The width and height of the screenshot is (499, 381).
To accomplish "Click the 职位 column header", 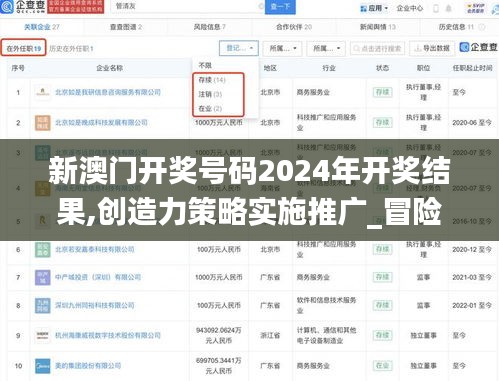I will [x=423, y=68].
